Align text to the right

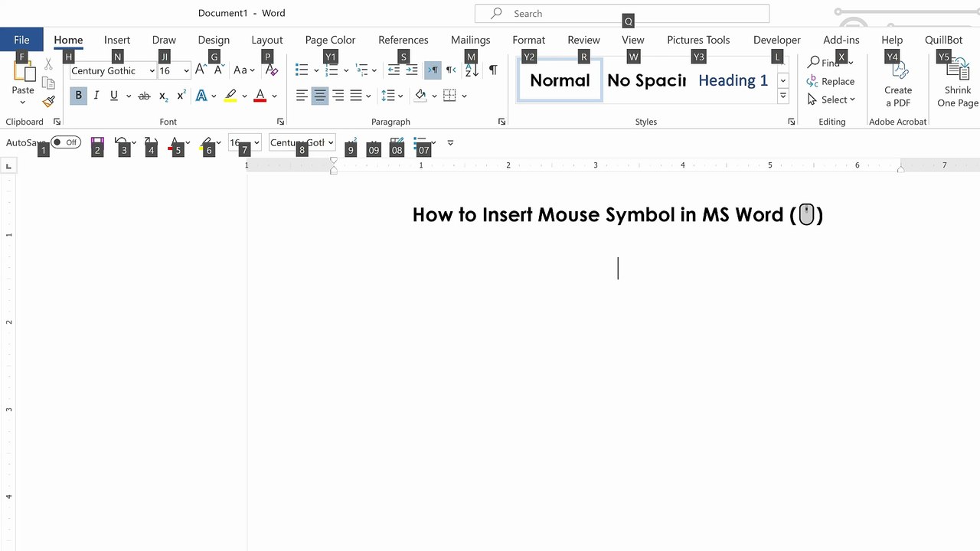(338, 96)
